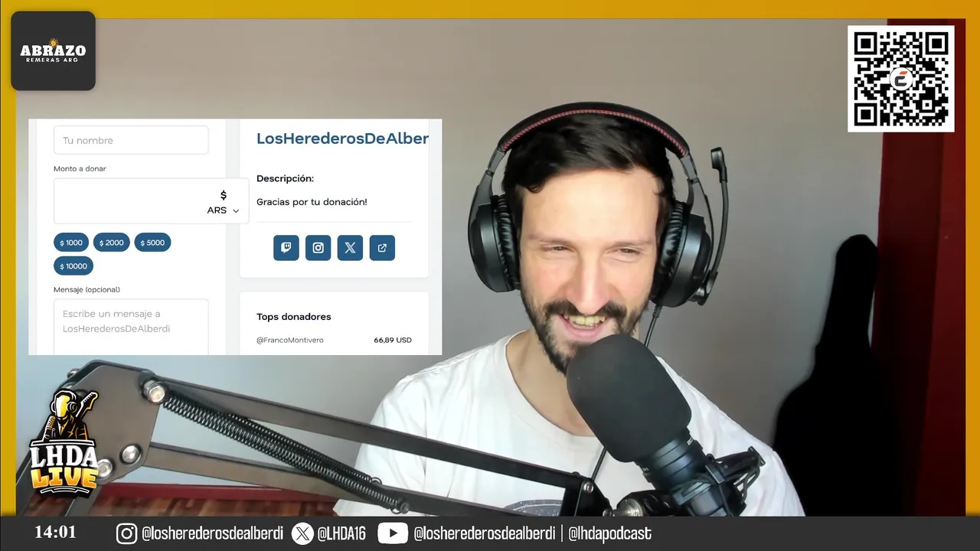The image size is (980, 551).
Task: Focus the Monto a donar amount field
Action: click(x=151, y=201)
